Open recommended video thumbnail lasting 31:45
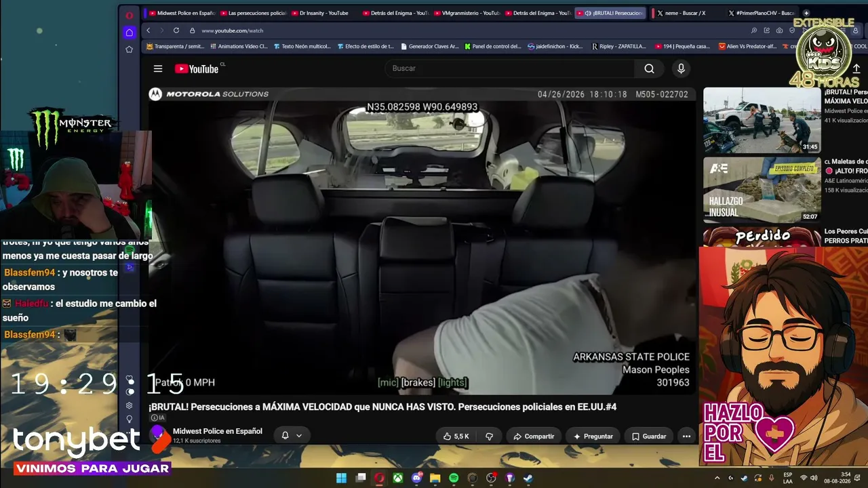The image size is (868, 488). (762, 120)
